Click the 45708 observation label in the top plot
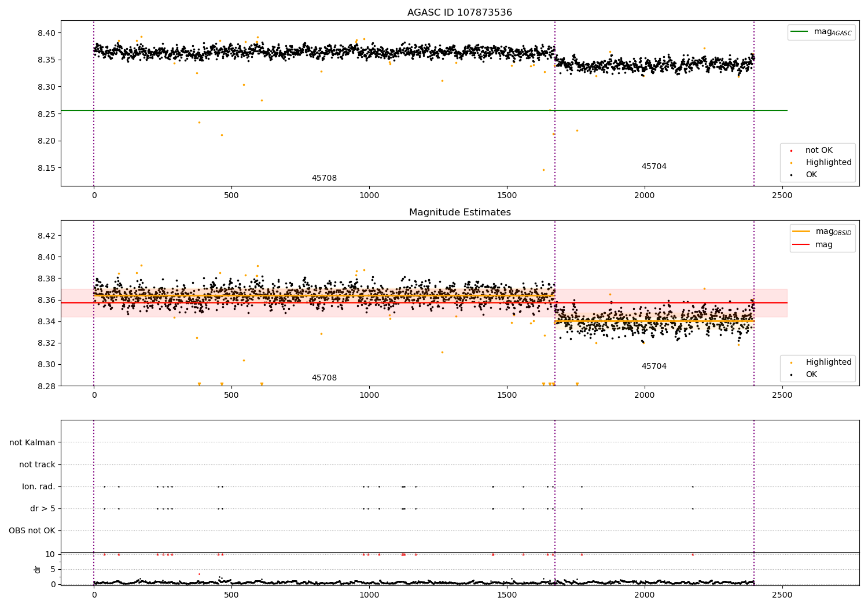This screenshot has width=868, height=608. [x=324, y=178]
